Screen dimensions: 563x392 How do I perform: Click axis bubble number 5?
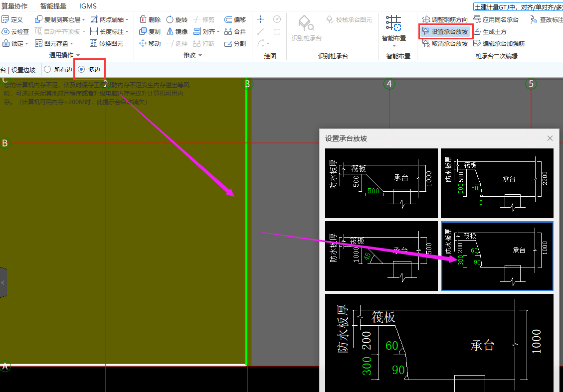531,84
